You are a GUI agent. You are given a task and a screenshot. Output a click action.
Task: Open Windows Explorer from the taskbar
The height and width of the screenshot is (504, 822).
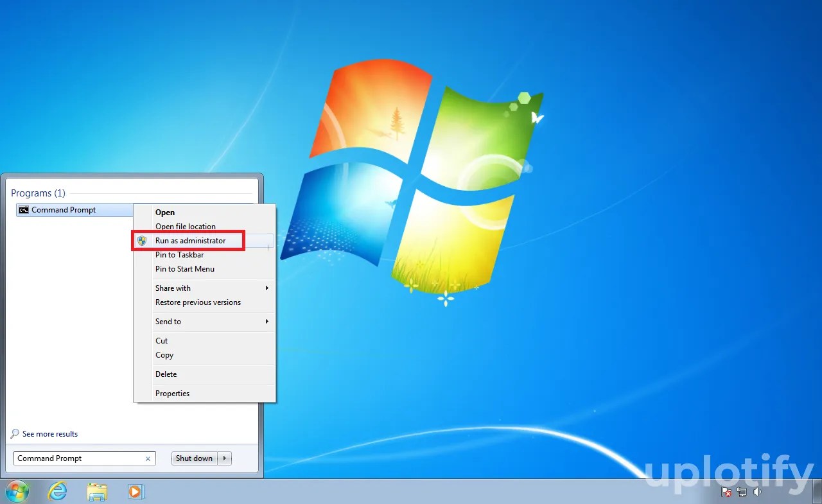(96, 491)
